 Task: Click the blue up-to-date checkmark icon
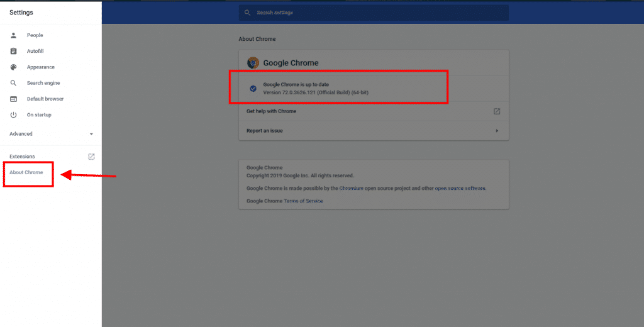253,89
